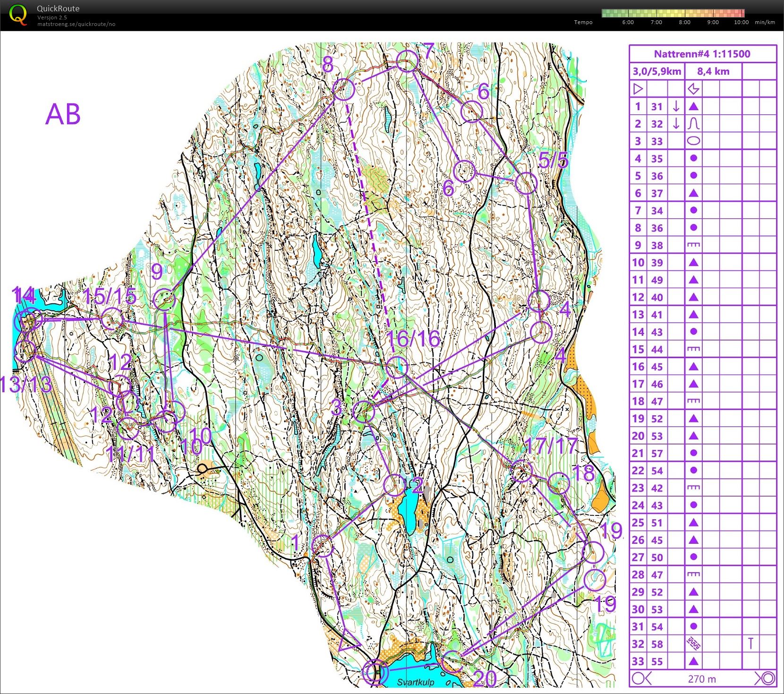Click control circle 3 on the map
The width and height of the screenshot is (784, 694).
pyautogui.click(x=364, y=411)
